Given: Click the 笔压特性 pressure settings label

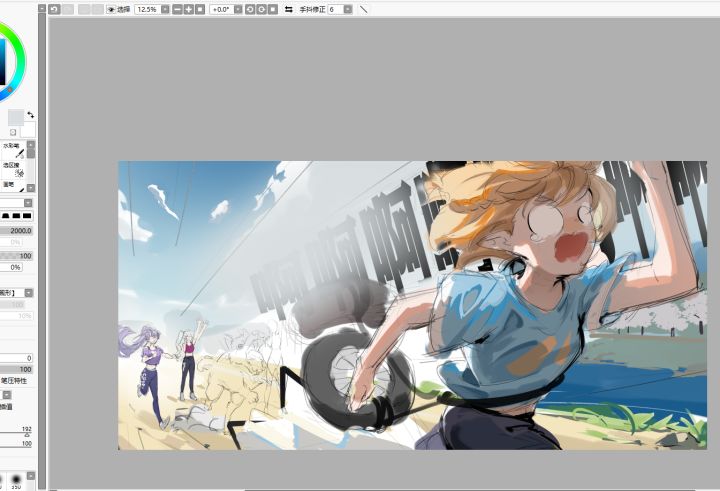Looking at the screenshot, I should point(14,381).
